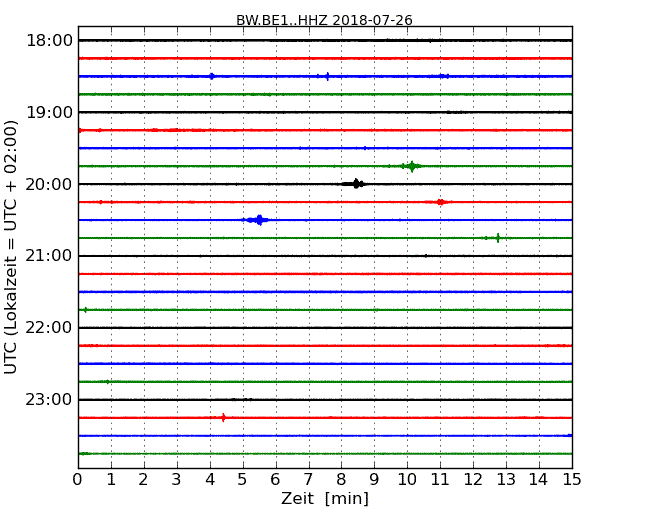Click the 19:00 time axis label
Image resolution: width=650 pixels, height=520 pixels.
[49, 112]
